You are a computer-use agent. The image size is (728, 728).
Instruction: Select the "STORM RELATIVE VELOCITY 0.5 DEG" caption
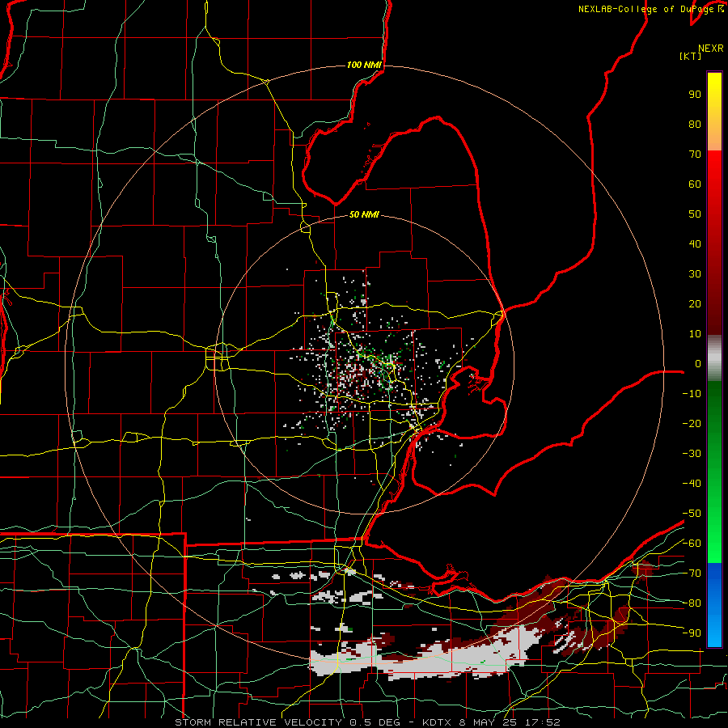pos(287,722)
